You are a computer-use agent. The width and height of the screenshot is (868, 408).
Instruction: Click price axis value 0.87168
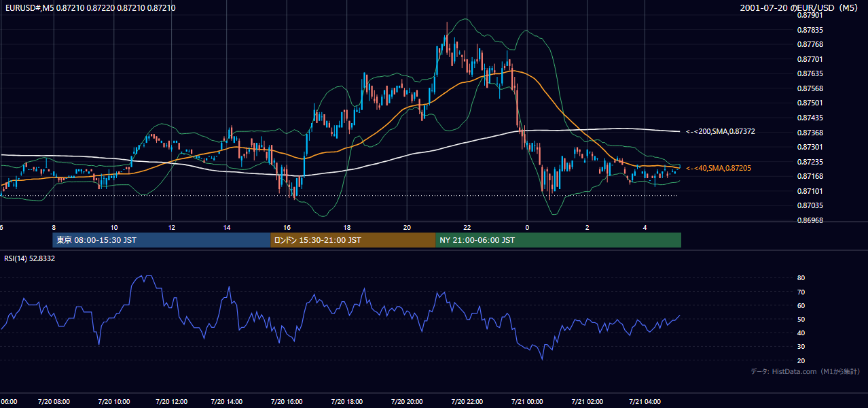tap(810, 176)
